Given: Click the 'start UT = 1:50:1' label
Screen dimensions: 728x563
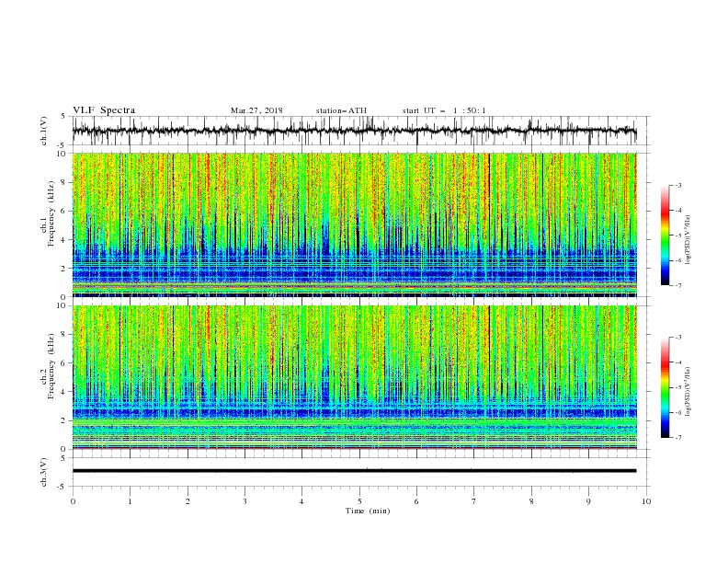Looking at the screenshot, I should tap(444, 110).
